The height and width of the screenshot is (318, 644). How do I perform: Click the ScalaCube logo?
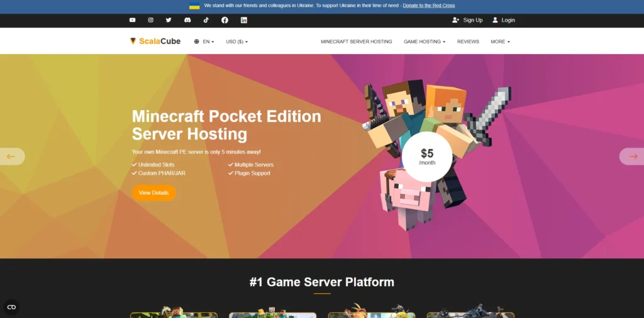point(155,41)
